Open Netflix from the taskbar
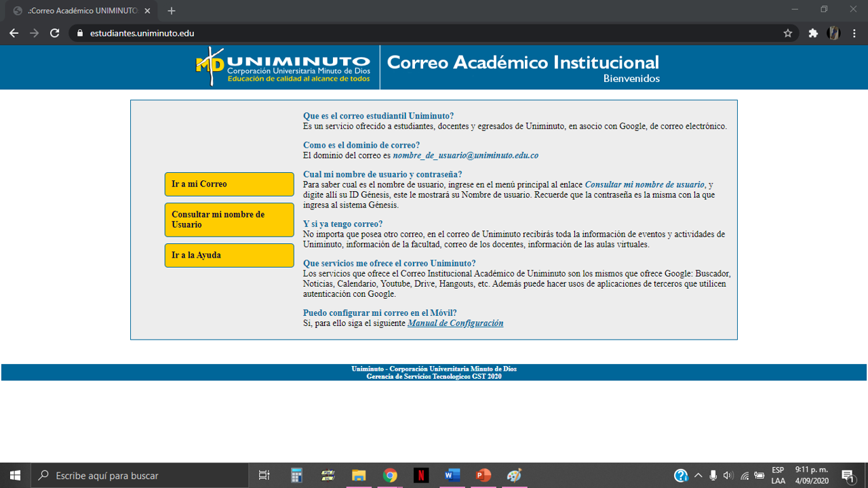This screenshot has height=488, width=868. click(x=421, y=475)
